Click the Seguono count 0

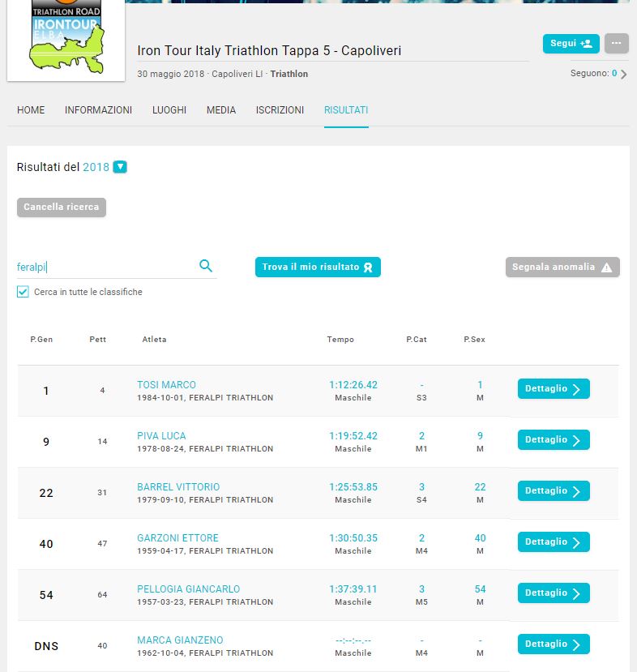[x=614, y=73]
